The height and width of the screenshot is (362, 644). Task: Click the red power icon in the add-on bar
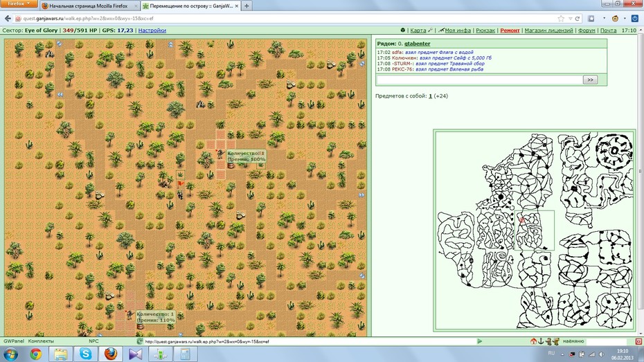point(638,341)
